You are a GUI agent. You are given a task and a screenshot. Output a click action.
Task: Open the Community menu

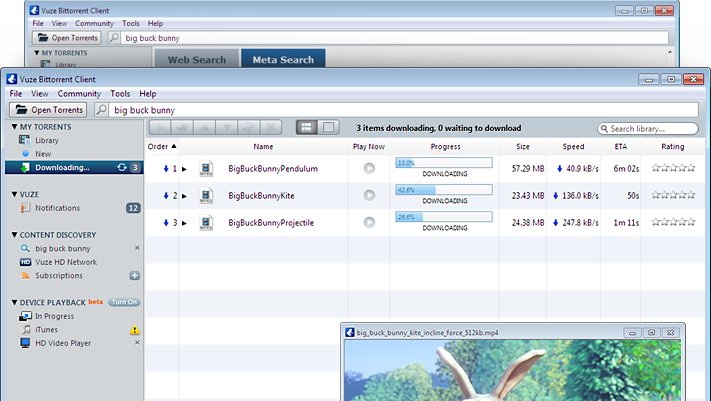pos(79,93)
